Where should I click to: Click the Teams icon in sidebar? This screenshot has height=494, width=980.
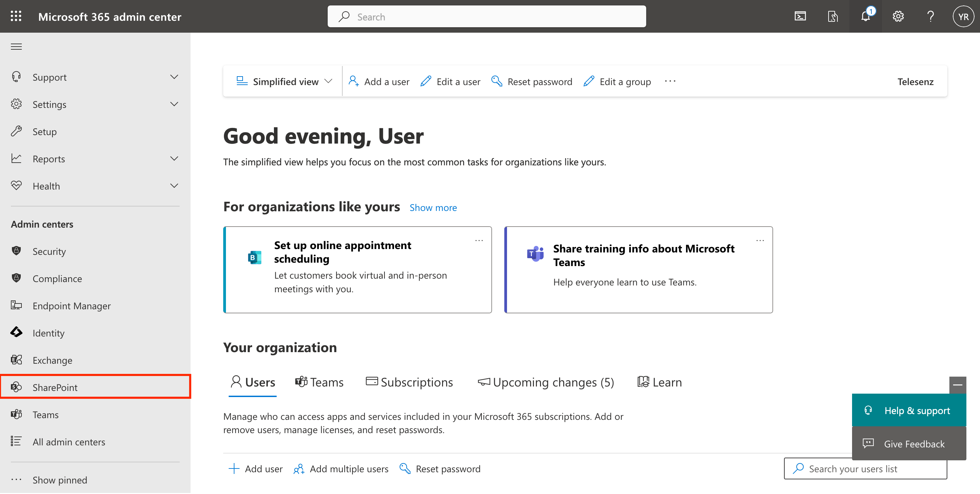(x=16, y=414)
